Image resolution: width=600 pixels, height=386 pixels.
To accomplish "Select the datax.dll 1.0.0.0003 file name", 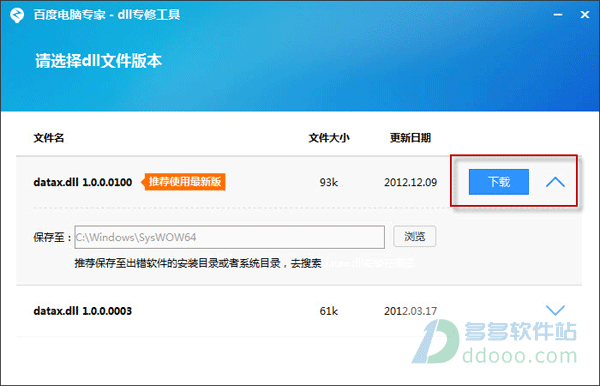I will (83, 311).
